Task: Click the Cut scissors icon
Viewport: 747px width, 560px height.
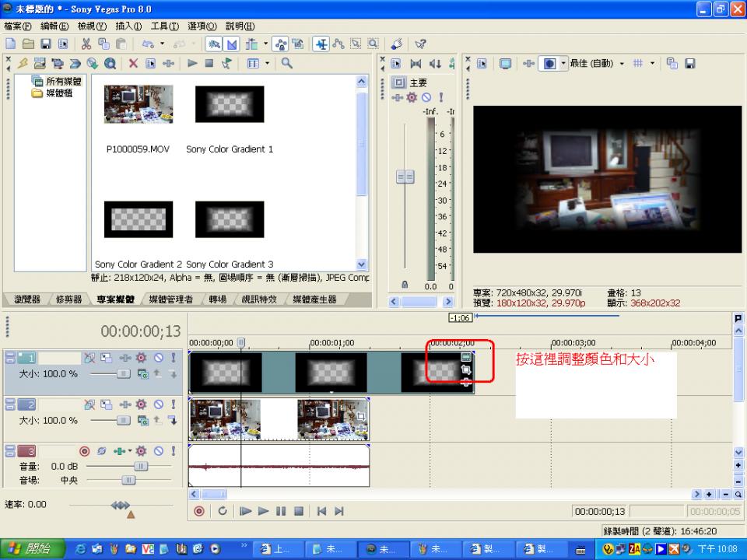Action: point(86,44)
